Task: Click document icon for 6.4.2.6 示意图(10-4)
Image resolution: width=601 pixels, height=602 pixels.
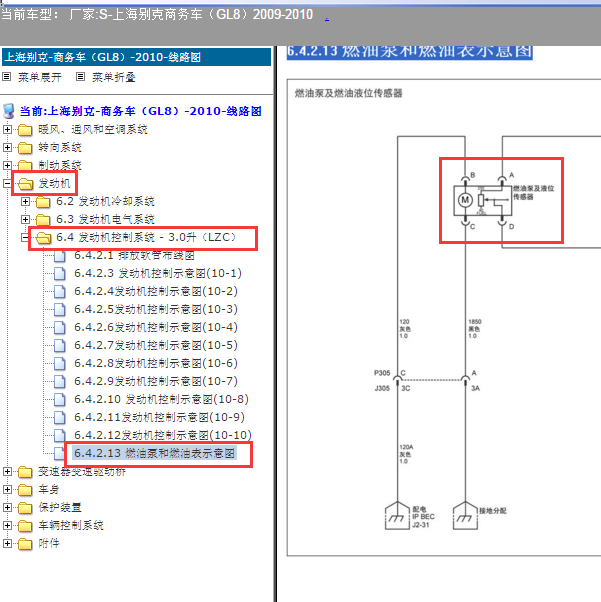Action: coord(60,327)
